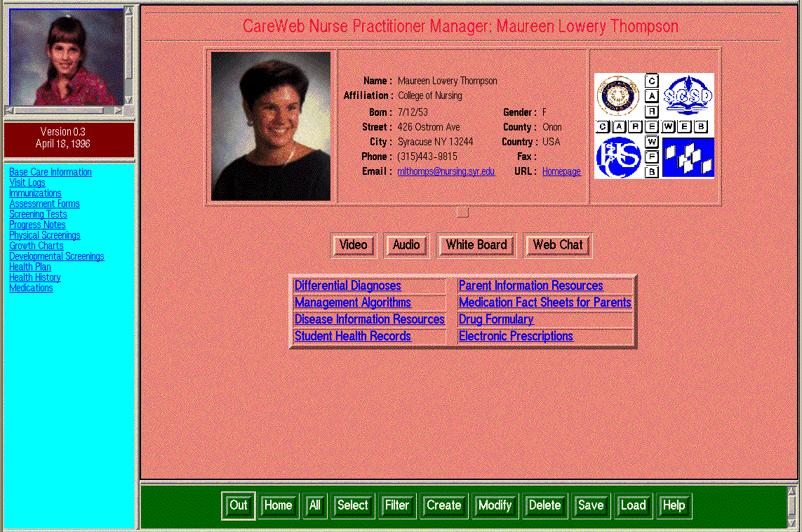Open Help from the toolbar
The width and height of the screenshot is (802, 532).
[x=674, y=506]
